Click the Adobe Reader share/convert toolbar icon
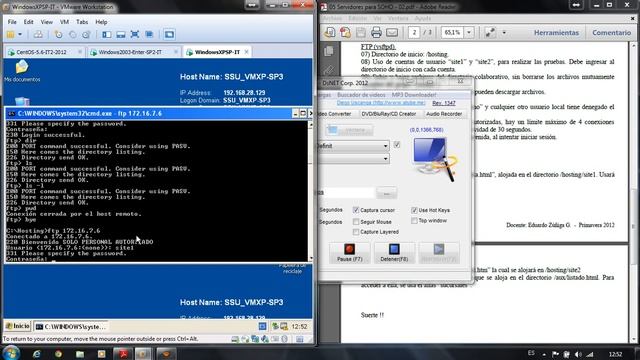Viewport: 640px width, 360px height. coord(345,32)
